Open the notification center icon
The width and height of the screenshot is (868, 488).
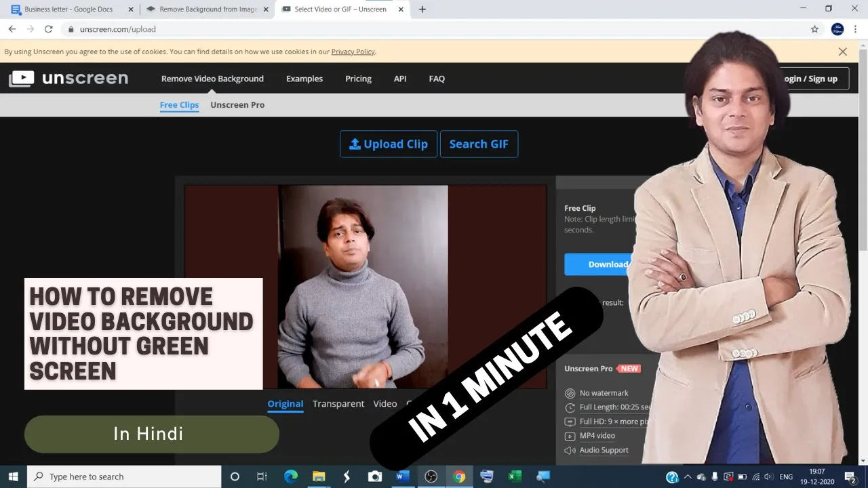pos(850,477)
